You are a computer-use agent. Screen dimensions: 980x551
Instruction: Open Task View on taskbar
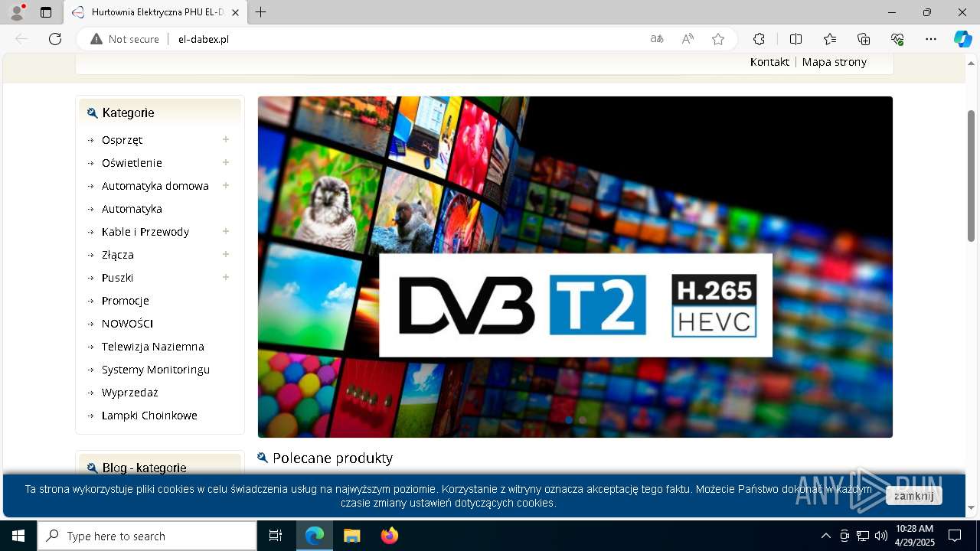click(x=276, y=536)
